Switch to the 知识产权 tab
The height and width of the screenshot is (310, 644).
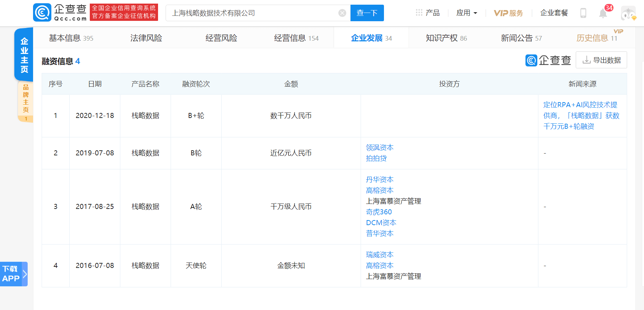point(446,38)
